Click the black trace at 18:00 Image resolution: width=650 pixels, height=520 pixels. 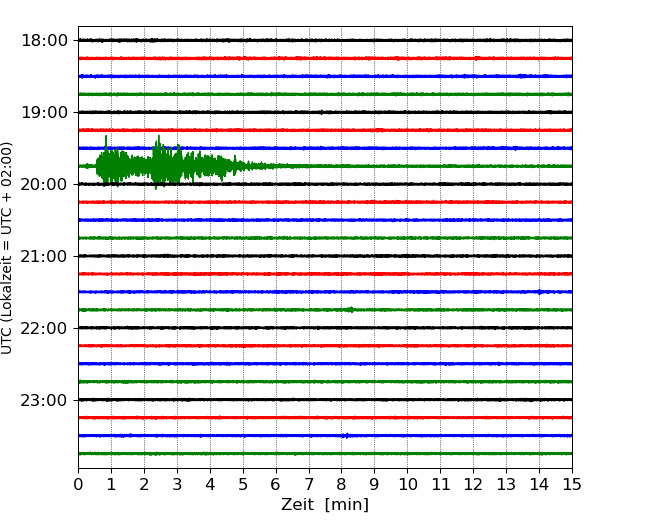[x=325, y=40]
